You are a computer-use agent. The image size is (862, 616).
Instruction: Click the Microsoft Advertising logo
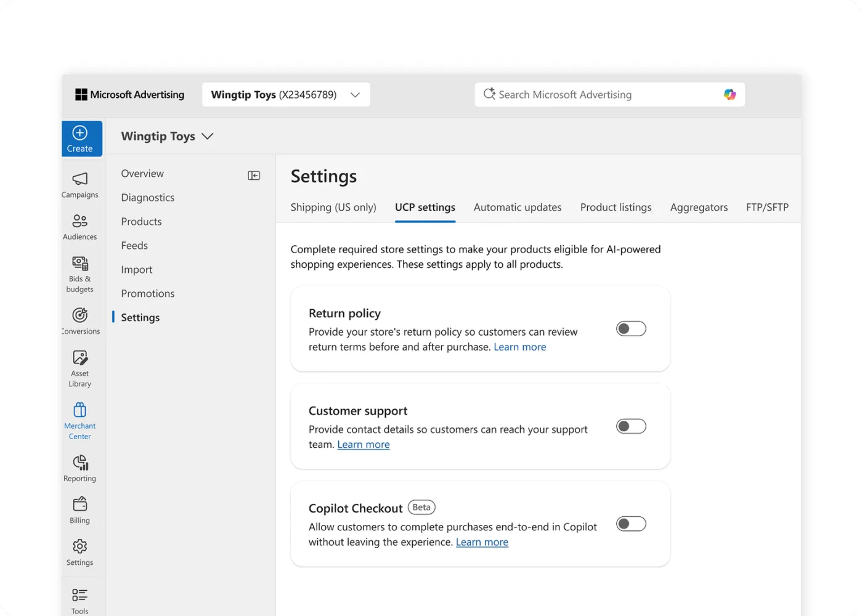tap(130, 94)
